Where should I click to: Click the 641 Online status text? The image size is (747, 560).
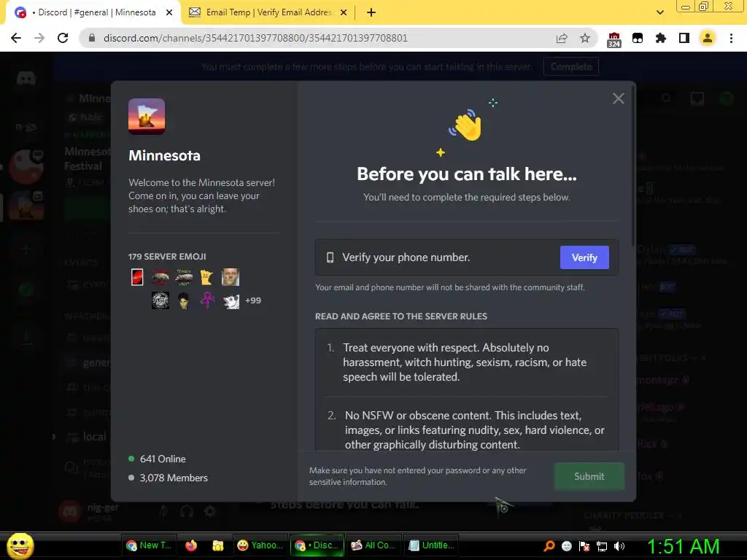163,459
